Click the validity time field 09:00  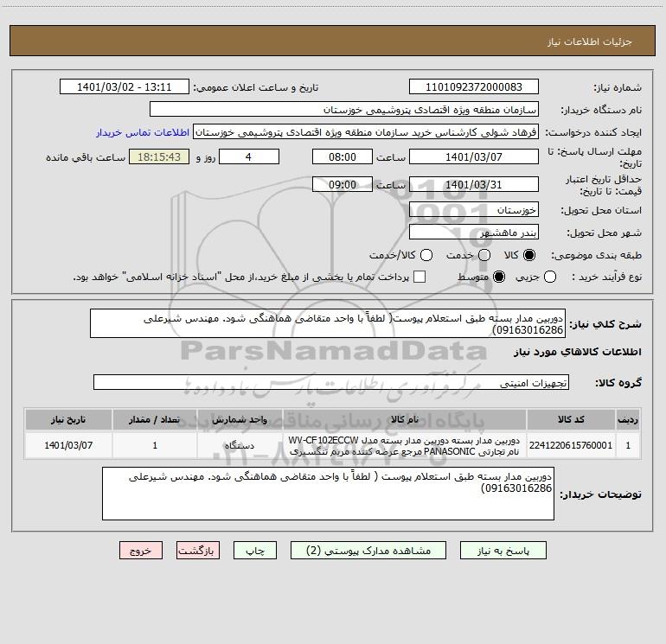tap(343, 185)
